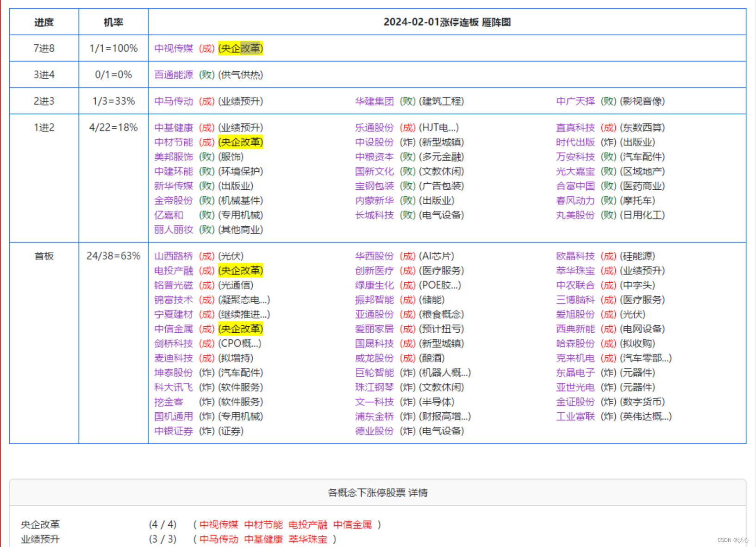Select the 机率 column header
756x547 pixels.
[x=113, y=22]
